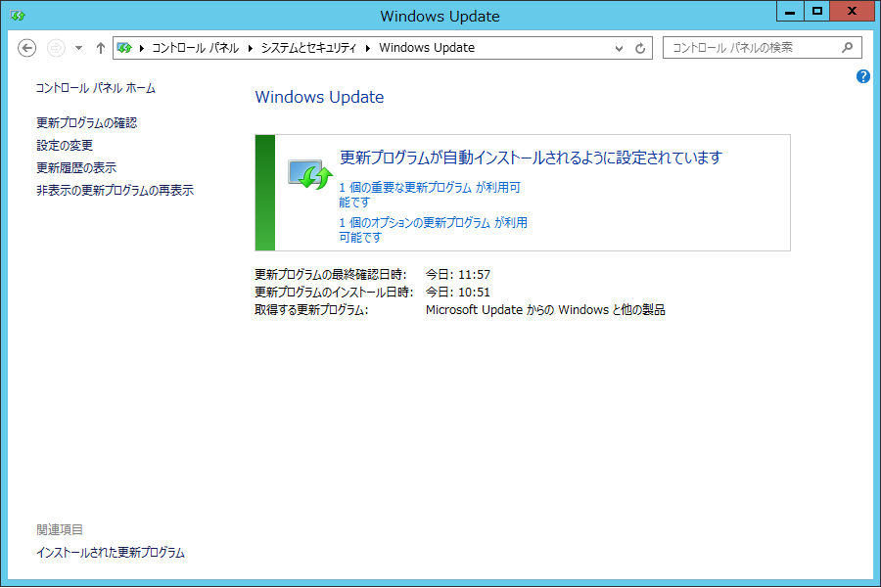Expand the arrow after コントロール パネル
Image resolution: width=881 pixels, height=588 pixels.
click(x=251, y=48)
